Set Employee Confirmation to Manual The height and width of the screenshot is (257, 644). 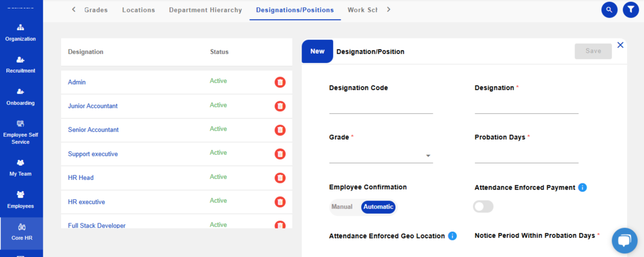click(x=342, y=207)
